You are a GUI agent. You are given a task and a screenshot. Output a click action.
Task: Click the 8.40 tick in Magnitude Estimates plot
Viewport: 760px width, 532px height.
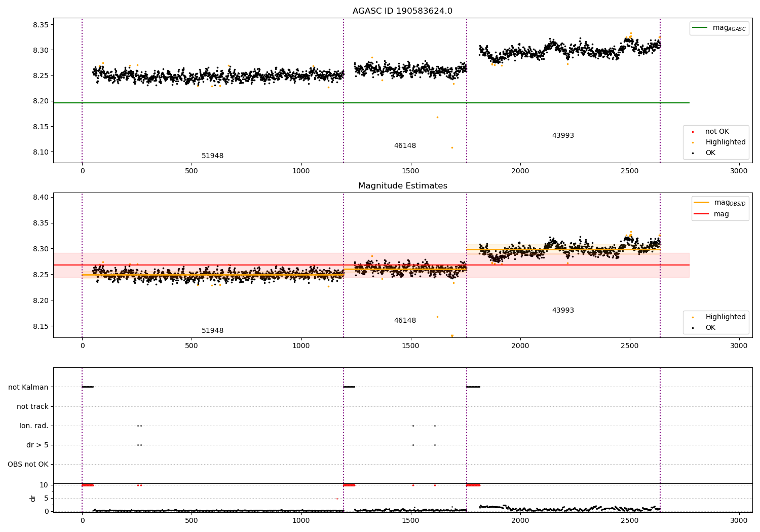pyautogui.click(x=41, y=198)
